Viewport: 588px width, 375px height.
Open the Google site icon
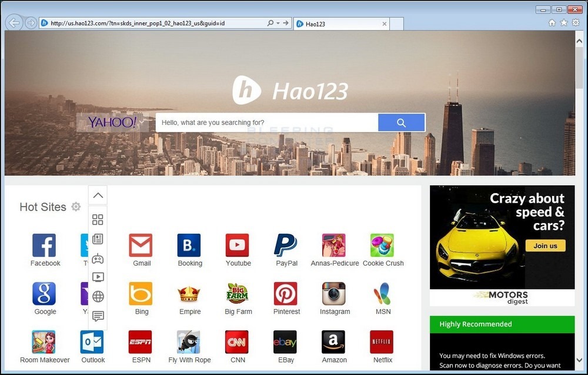coord(44,294)
